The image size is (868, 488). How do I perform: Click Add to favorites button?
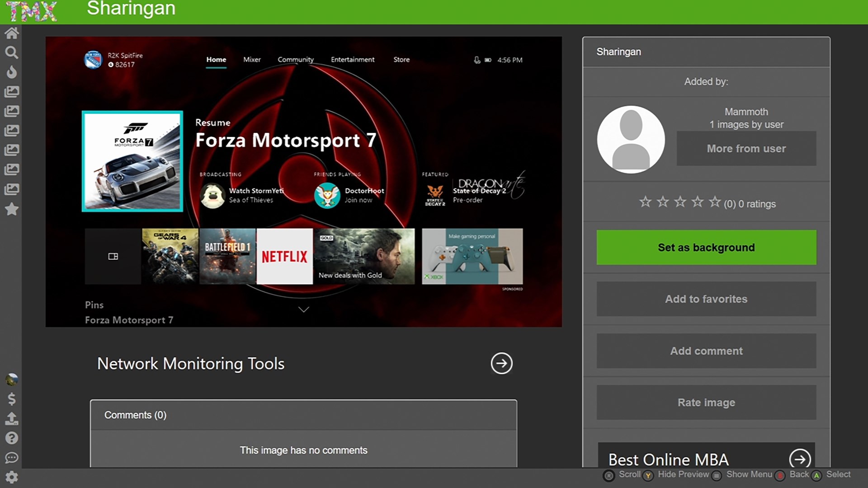point(706,299)
